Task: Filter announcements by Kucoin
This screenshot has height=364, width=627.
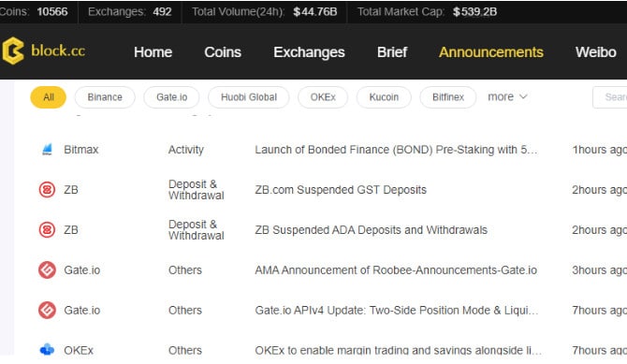Action: (x=384, y=97)
